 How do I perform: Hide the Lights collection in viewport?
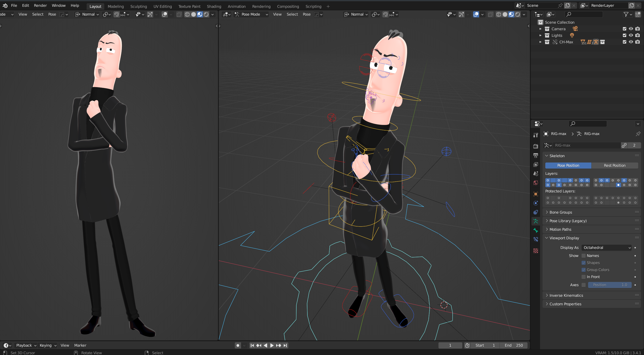tap(631, 36)
